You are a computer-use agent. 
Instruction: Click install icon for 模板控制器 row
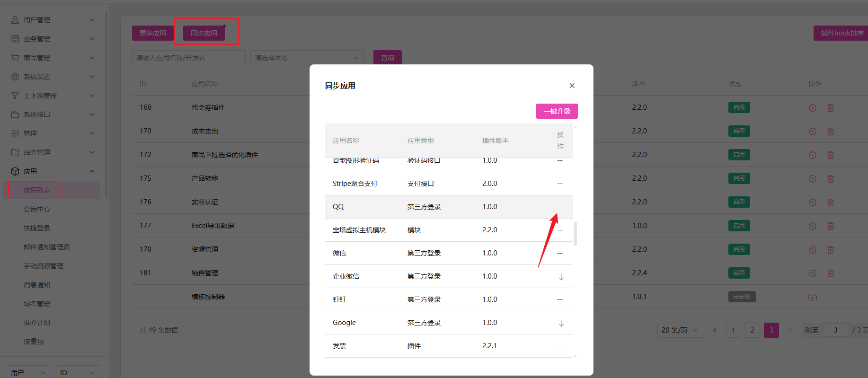tap(812, 297)
